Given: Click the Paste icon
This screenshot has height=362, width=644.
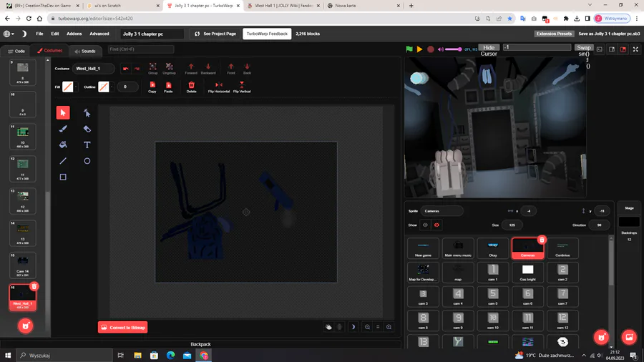Looking at the screenshot, I should 168,87.
